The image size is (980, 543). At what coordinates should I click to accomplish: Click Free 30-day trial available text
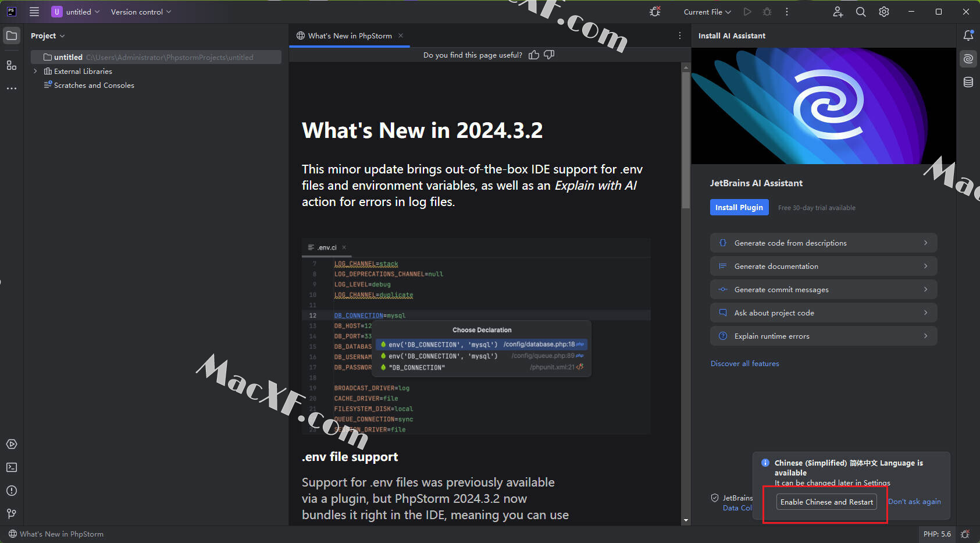pos(817,208)
